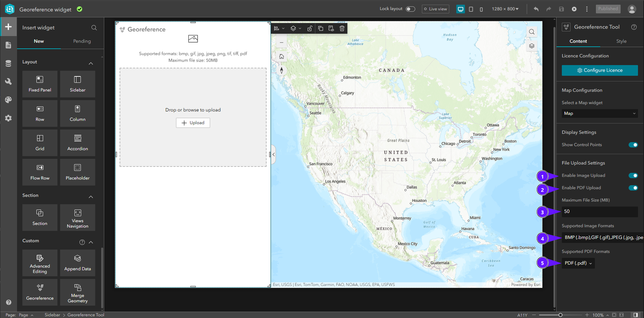Select the Georeference custom widget

point(40,292)
